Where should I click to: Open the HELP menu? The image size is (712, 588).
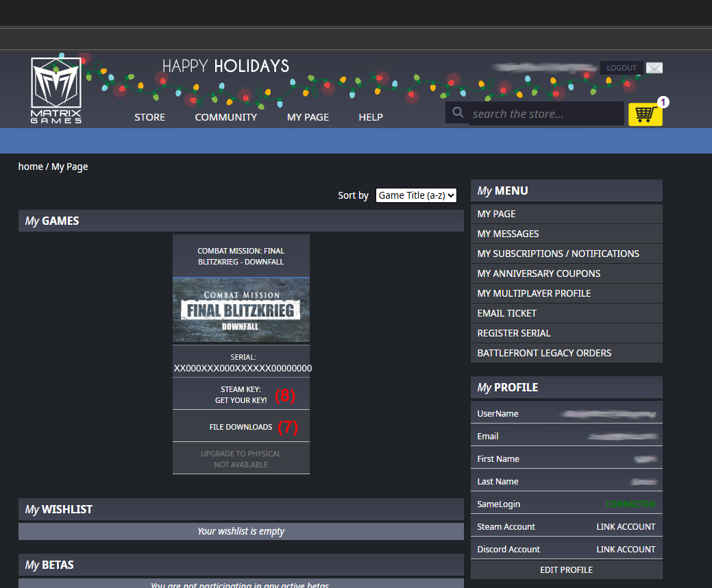[x=371, y=117]
